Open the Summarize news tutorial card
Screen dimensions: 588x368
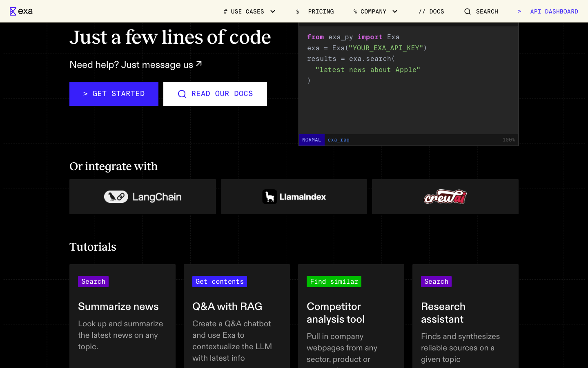click(x=122, y=315)
